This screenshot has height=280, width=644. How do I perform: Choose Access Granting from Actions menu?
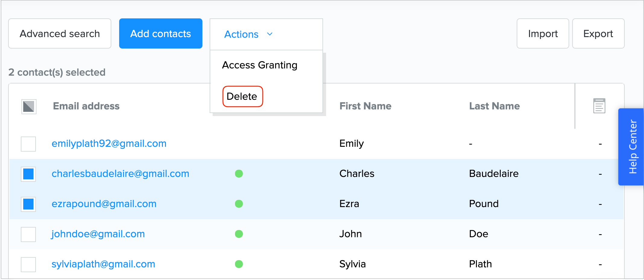point(260,65)
